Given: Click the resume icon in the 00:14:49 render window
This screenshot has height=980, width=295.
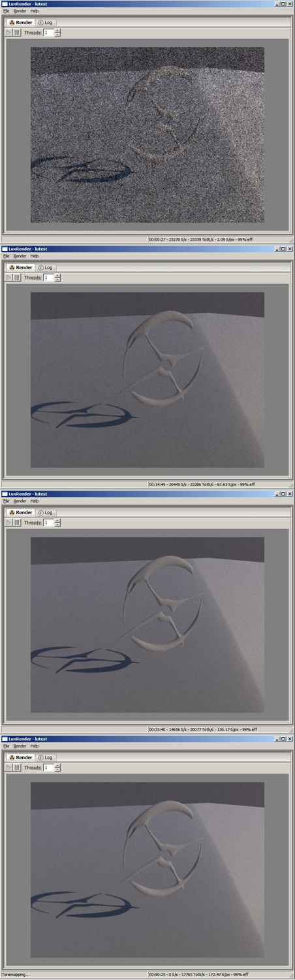Looking at the screenshot, I should tap(9, 278).
